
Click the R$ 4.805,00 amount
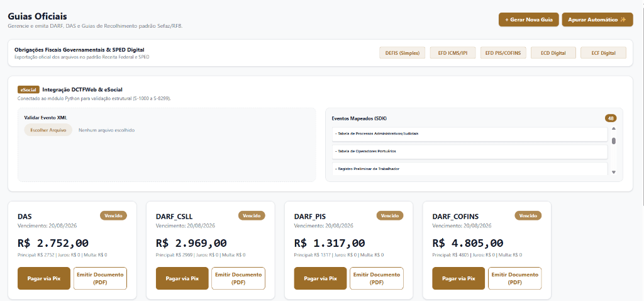pos(468,243)
